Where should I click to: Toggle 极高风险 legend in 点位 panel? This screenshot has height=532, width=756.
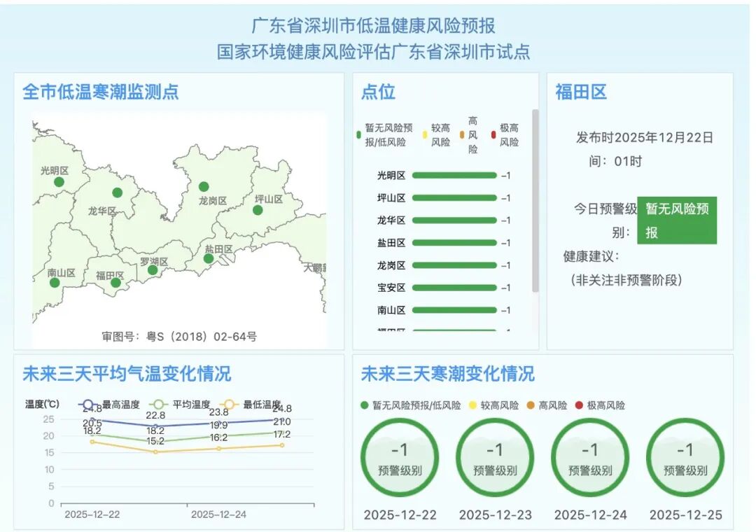[505, 135]
